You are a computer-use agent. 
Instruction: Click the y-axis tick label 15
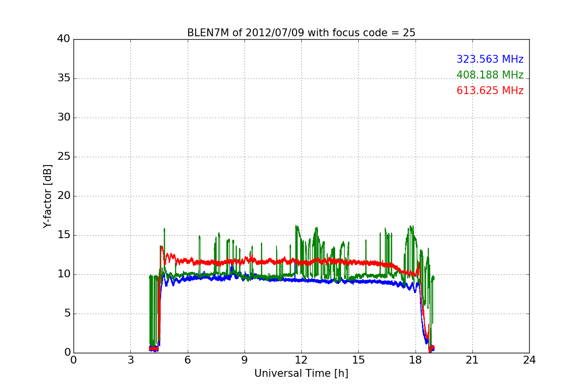click(x=64, y=235)
